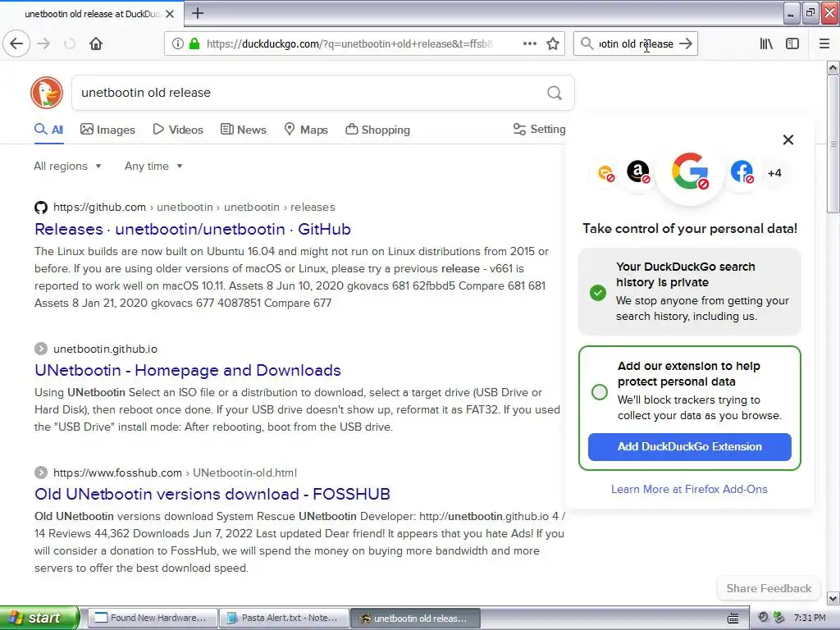Open UNetbootin Homepage and Downloads result
The height and width of the screenshot is (630, 840).
(x=188, y=370)
